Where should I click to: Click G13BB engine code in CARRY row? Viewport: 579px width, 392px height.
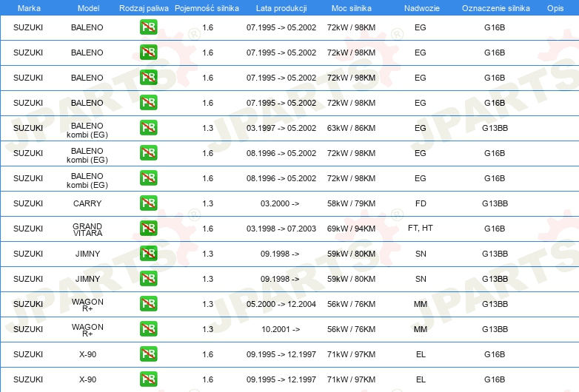coord(495,203)
